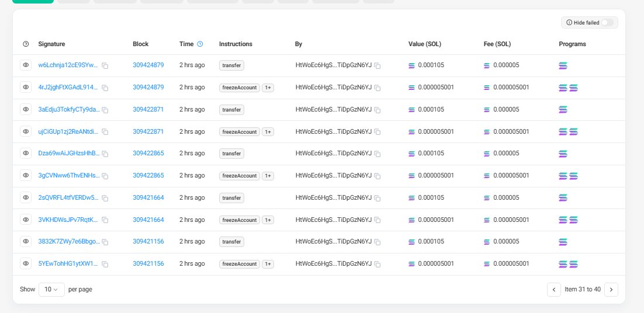Image resolution: width=644 pixels, height=313 pixels.
Task: Toggle the Hide failed switch
Action: pyautogui.click(x=607, y=23)
